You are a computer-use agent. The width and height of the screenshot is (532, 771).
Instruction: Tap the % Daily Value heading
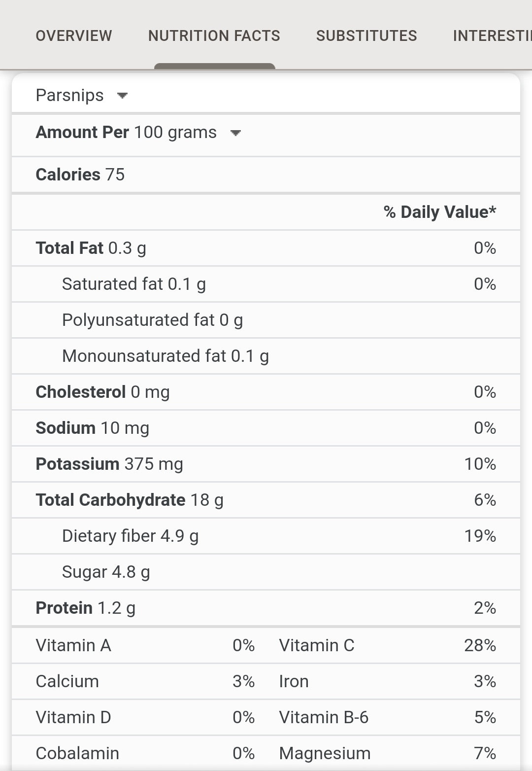tap(439, 212)
